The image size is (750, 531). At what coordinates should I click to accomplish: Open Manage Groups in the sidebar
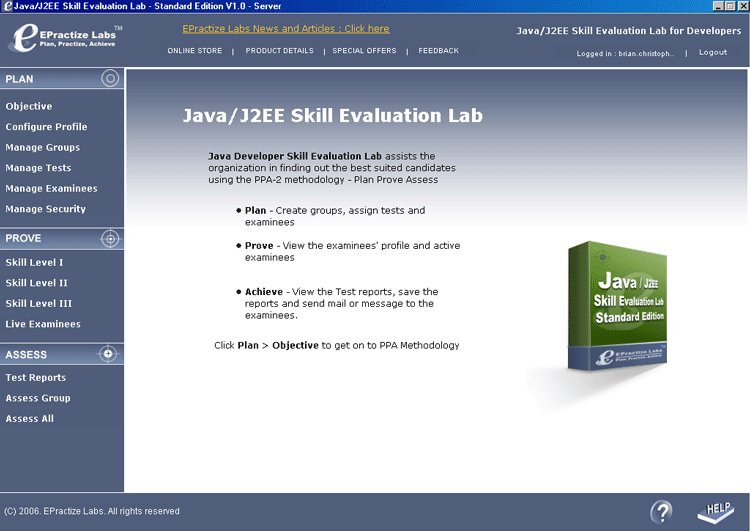click(x=43, y=147)
